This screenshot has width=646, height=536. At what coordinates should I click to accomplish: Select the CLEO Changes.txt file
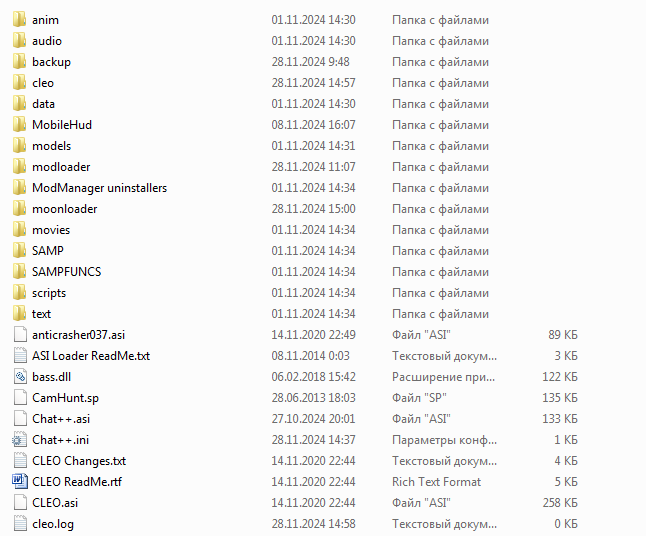[78, 461]
